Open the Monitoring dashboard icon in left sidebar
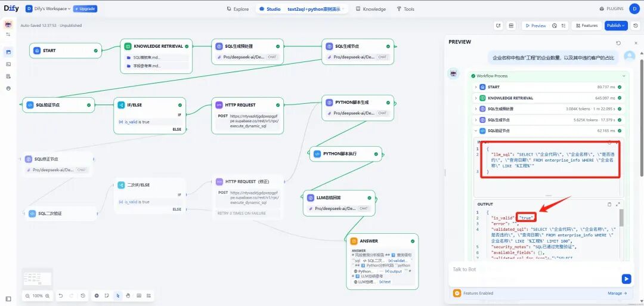 tap(8, 88)
